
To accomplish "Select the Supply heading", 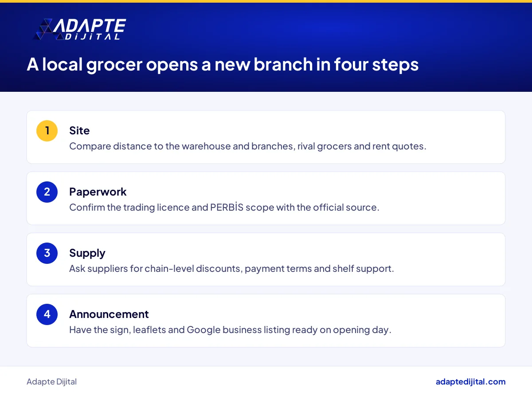I will 87,253.
